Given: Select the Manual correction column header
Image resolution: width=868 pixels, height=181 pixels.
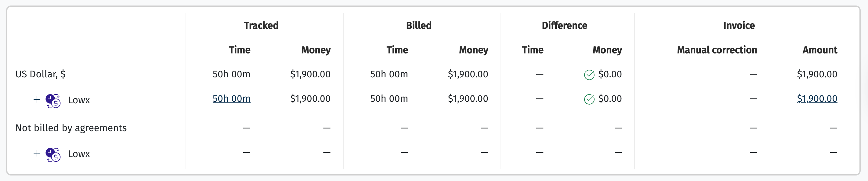Looking at the screenshot, I should pyautogui.click(x=717, y=50).
